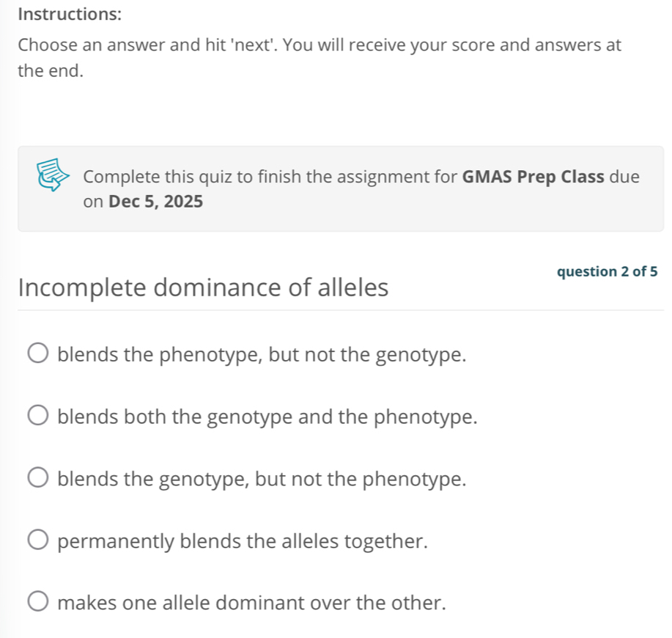672x638 pixels.
Task: Click answer text 'blends the genotype, but not the phenotype.'
Action: (x=262, y=480)
